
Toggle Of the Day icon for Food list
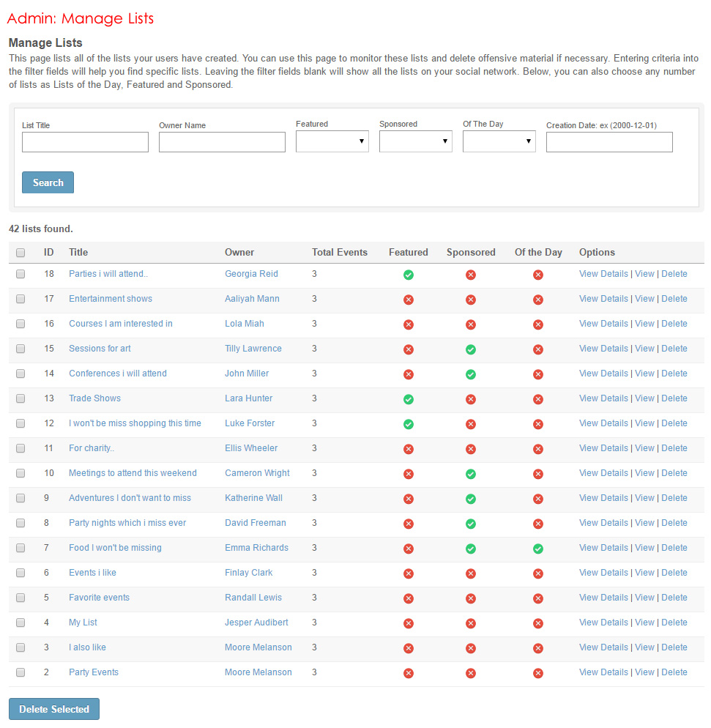(538, 549)
